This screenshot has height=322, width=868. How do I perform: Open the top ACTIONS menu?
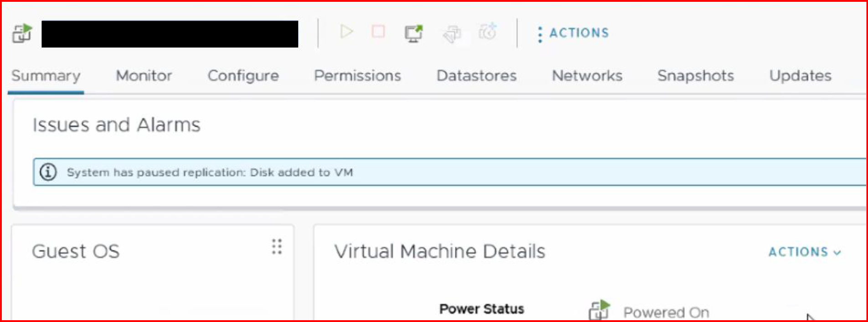click(x=573, y=33)
